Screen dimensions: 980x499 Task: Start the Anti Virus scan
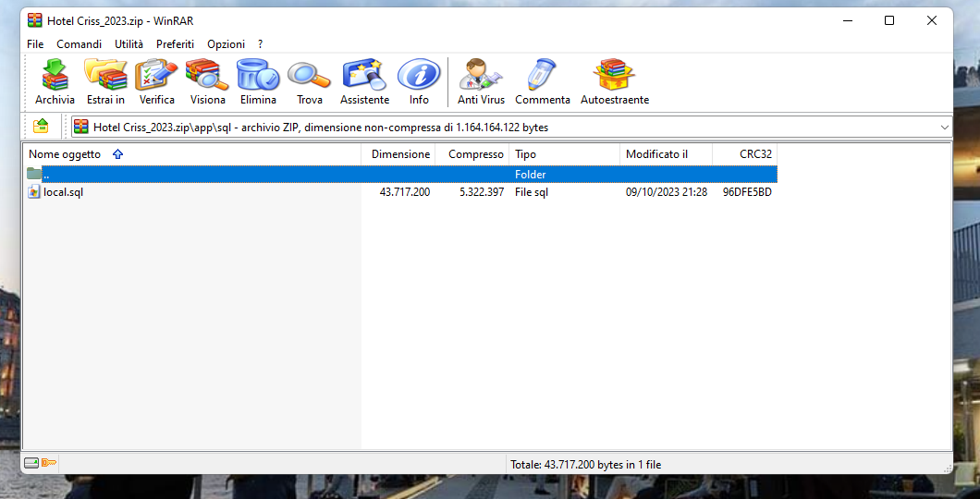point(481,82)
